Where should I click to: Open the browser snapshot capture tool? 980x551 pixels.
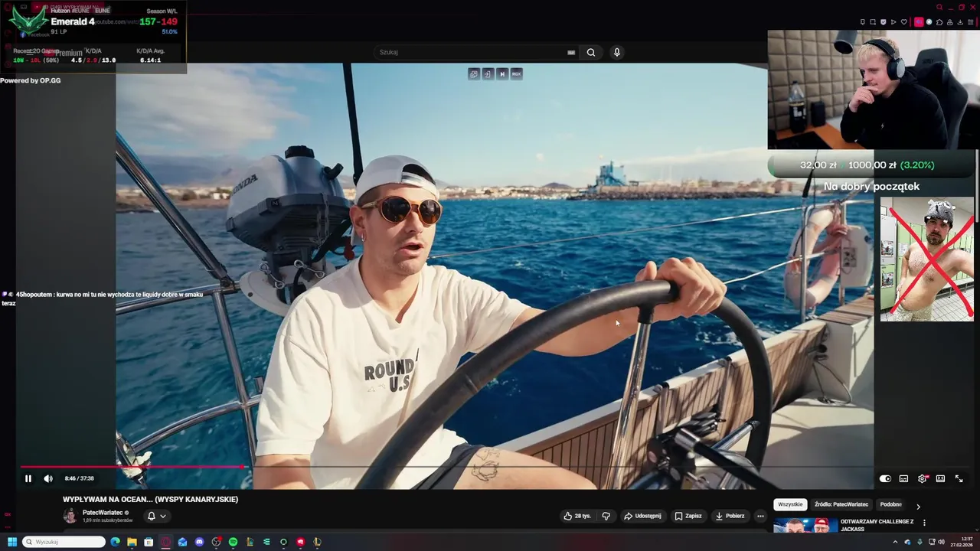click(x=873, y=22)
